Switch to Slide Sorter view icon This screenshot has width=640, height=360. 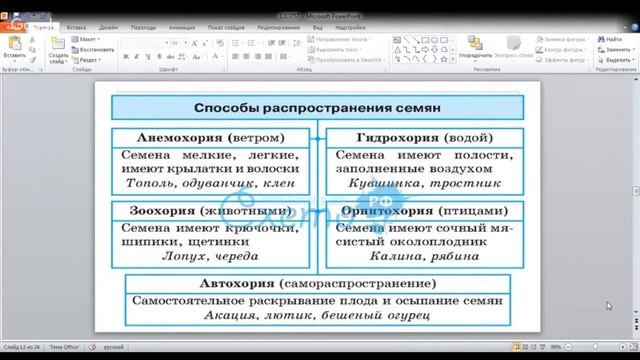click(x=525, y=347)
